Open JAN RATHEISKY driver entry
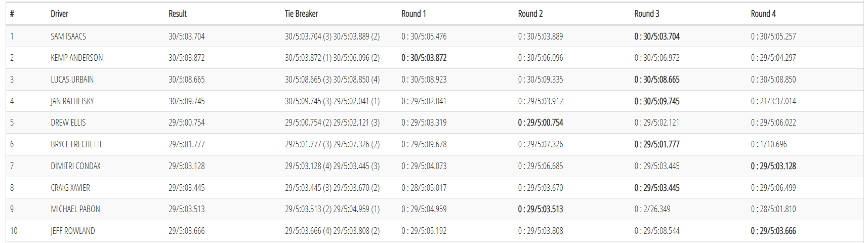The width and height of the screenshot is (868, 243). [x=72, y=101]
